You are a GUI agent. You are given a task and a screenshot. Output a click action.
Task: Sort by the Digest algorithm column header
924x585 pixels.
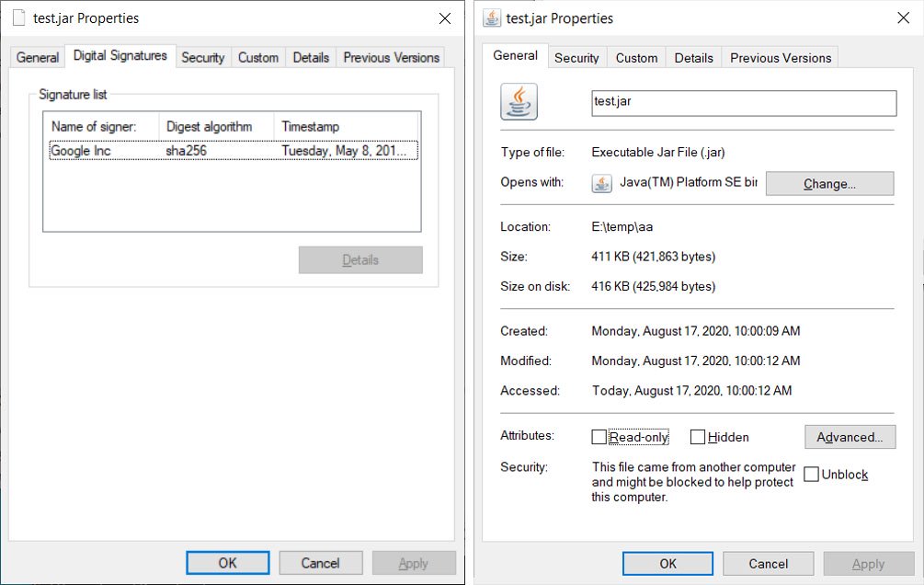tap(215, 127)
